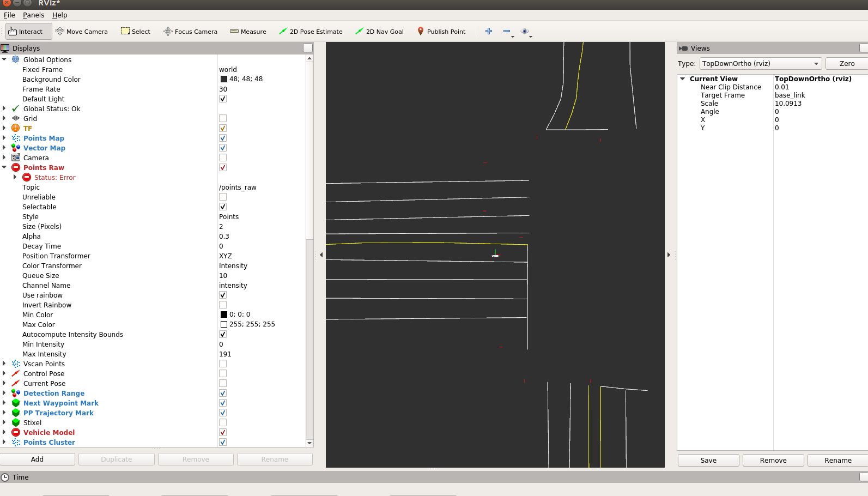Enable the Invert Rainbow checkbox
The image size is (868, 496).
223,305
